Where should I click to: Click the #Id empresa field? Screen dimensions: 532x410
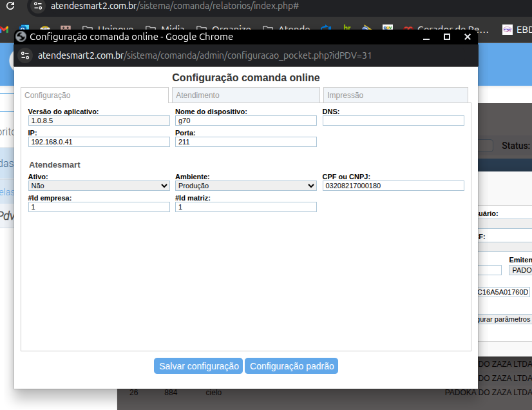click(x=99, y=207)
